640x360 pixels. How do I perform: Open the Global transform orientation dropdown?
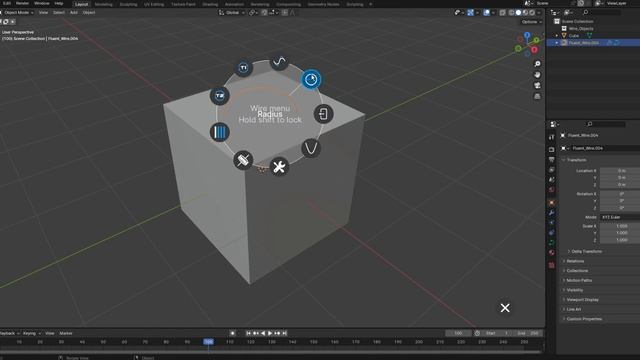point(232,13)
